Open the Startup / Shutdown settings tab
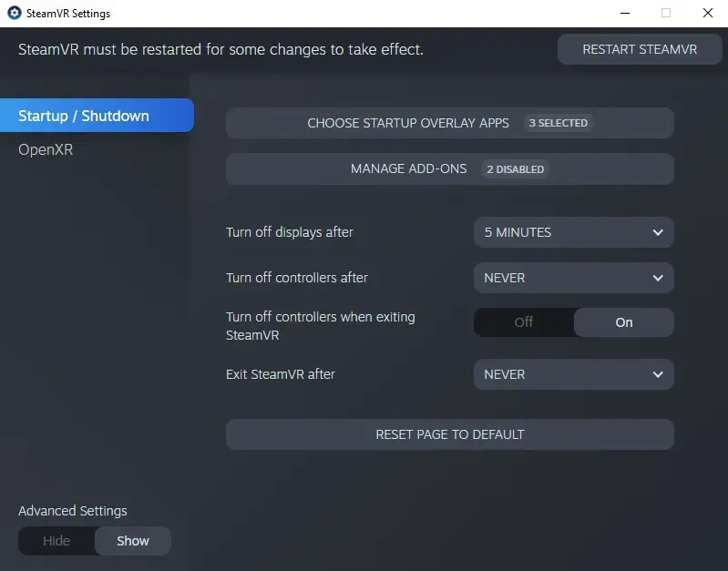The image size is (728, 571). coord(97,116)
